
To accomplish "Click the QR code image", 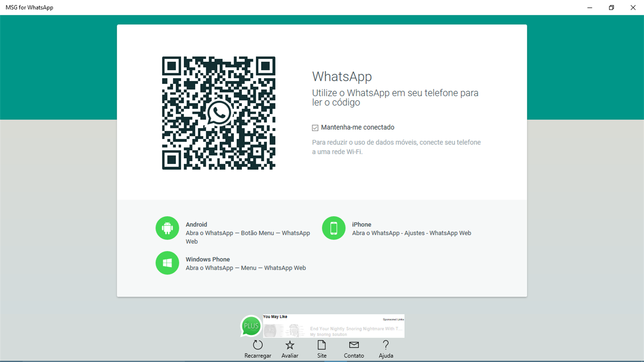I will [x=219, y=113].
